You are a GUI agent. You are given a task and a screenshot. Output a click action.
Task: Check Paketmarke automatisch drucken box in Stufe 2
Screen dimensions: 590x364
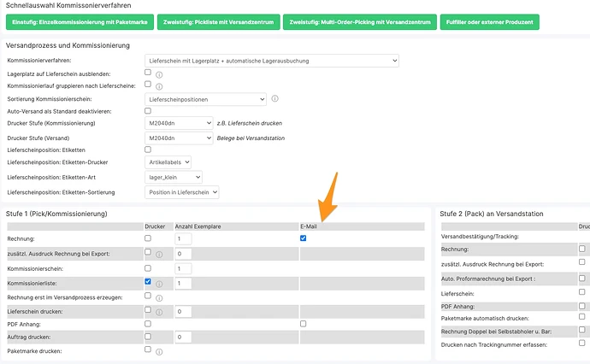582,317
